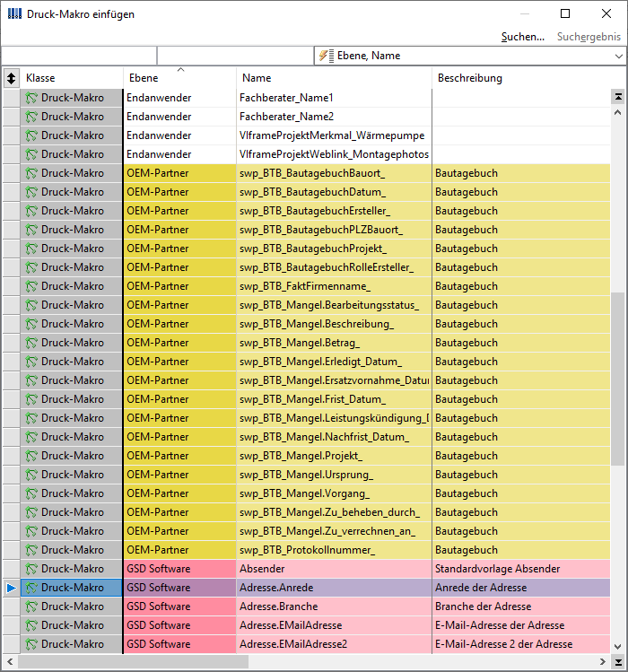Click the first empty filter field
The height and width of the screenshot is (672, 628).
79,56
